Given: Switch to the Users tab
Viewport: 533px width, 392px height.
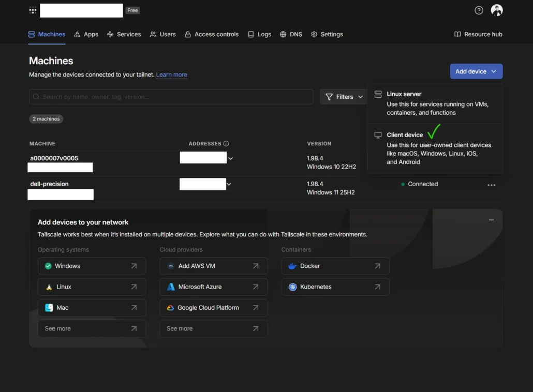Looking at the screenshot, I should click(163, 34).
